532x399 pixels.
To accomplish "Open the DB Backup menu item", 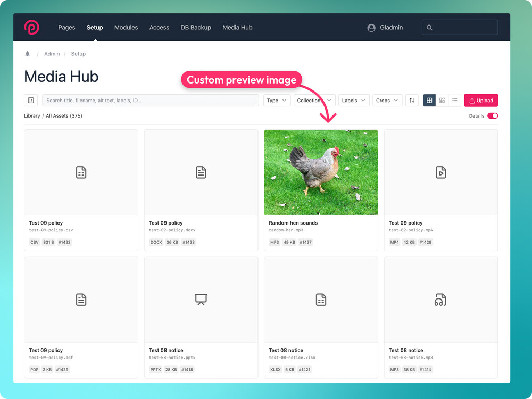I will tap(196, 28).
